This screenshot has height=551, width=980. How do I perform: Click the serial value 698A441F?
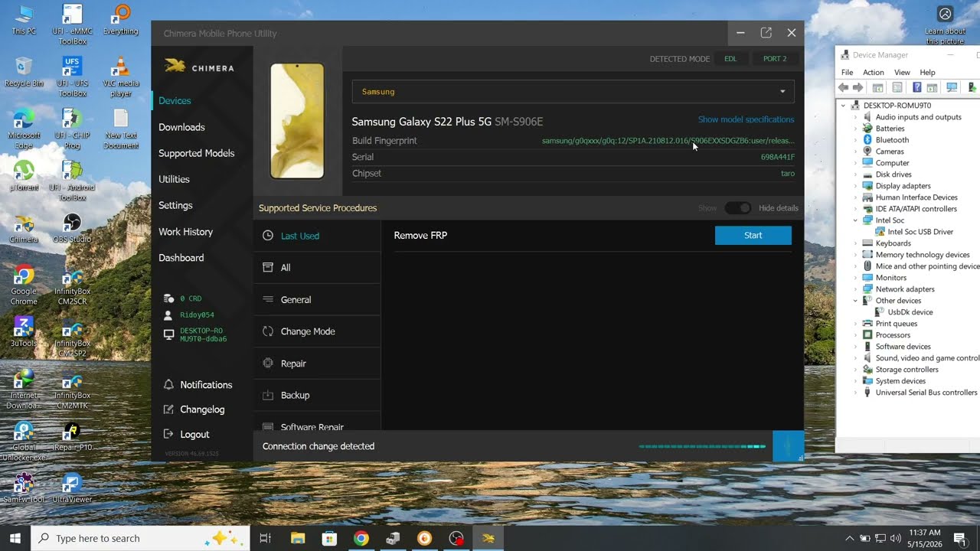click(778, 157)
